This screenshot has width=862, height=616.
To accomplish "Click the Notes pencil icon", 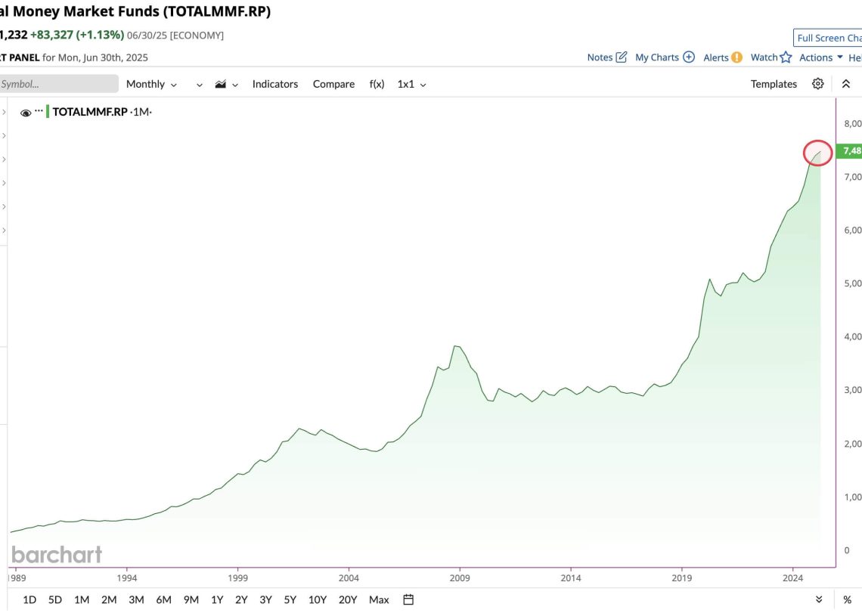I will tap(622, 57).
